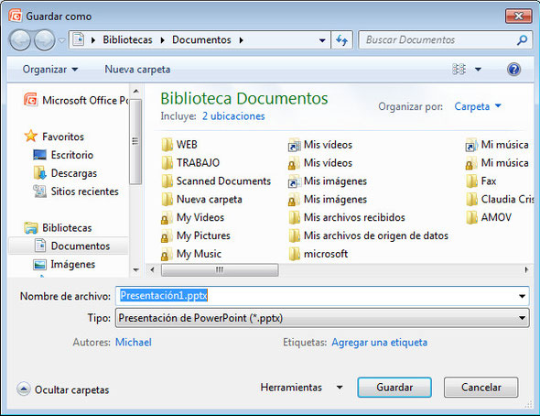Open the TRABAJO folder icon

click(167, 163)
